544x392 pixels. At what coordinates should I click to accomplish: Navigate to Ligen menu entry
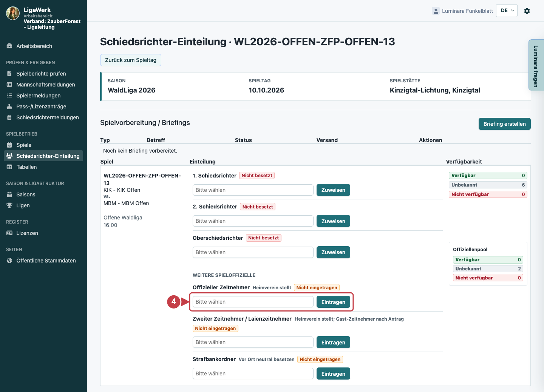pos(43,205)
